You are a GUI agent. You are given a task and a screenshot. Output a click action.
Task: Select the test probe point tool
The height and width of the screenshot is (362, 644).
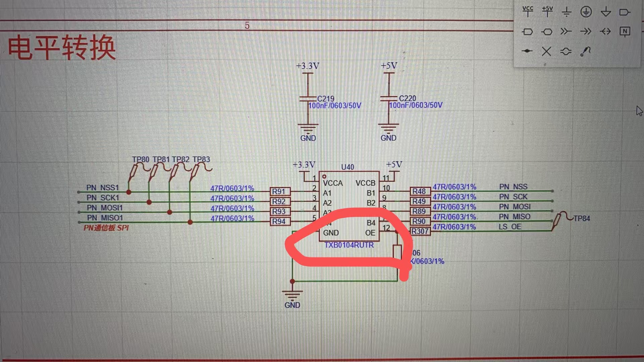[585, 51]
